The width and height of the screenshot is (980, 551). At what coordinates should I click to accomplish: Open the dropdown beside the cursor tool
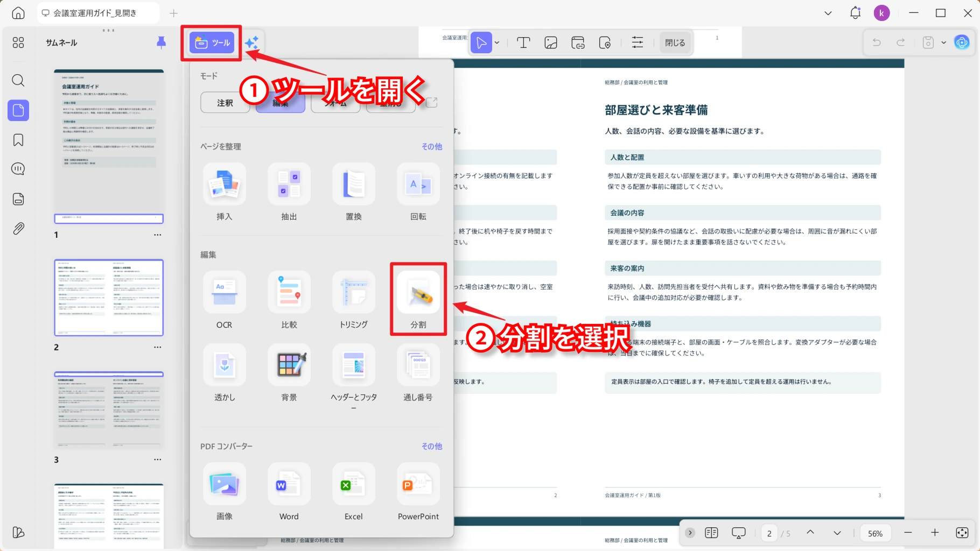point(497,43)
